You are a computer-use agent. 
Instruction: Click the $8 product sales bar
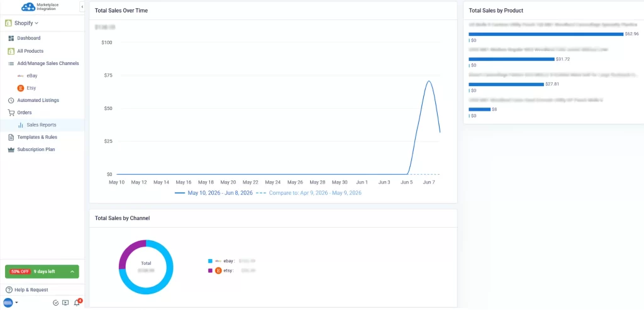point(480,109)
